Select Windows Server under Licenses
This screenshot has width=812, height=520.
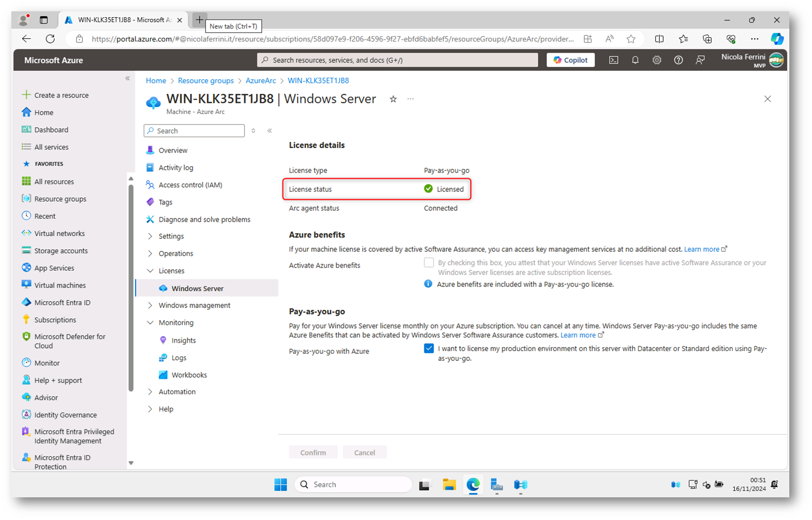click(x=198, y=289)
